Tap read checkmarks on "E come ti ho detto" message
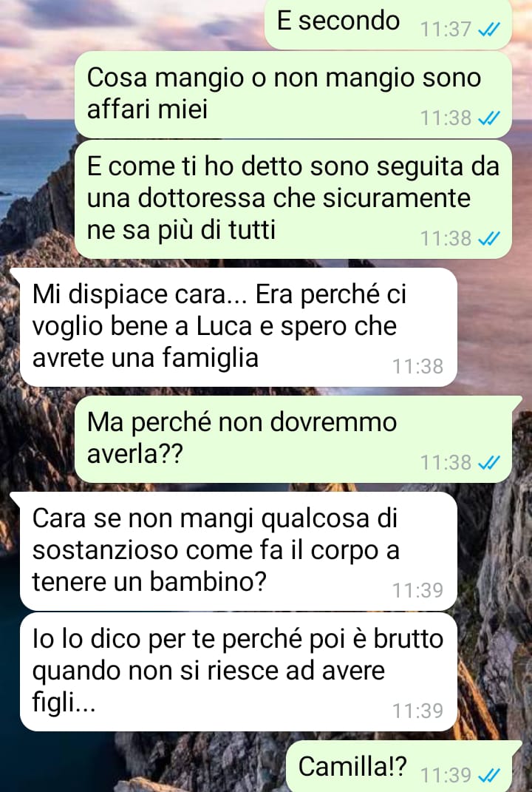532x792 pixels. pos(488,238)
